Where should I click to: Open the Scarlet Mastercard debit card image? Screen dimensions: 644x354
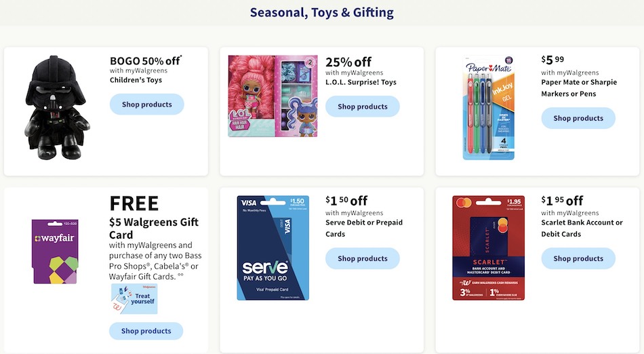(x=488, y=248)
